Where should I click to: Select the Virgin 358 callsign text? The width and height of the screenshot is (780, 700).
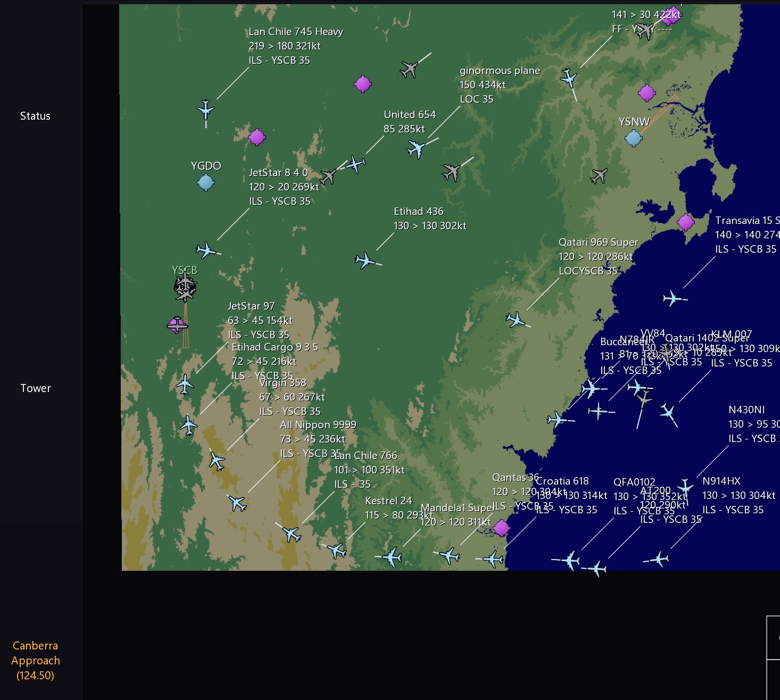click(x=283, y=383)
